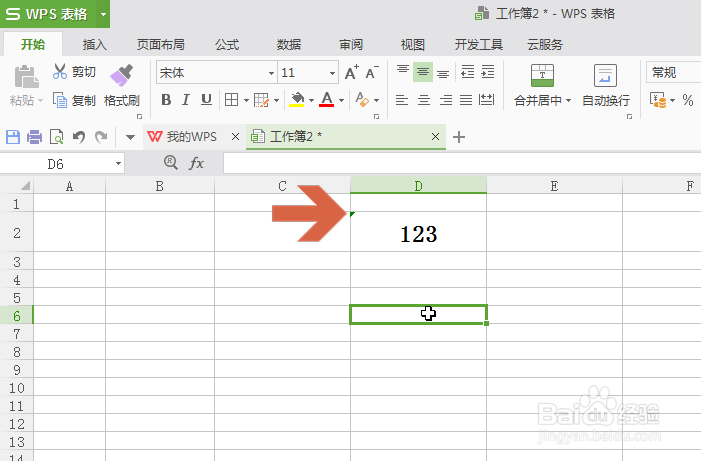Viewport: 701px width, 461px height.
Task: Open print preview icon
Action: click(56, 136)
